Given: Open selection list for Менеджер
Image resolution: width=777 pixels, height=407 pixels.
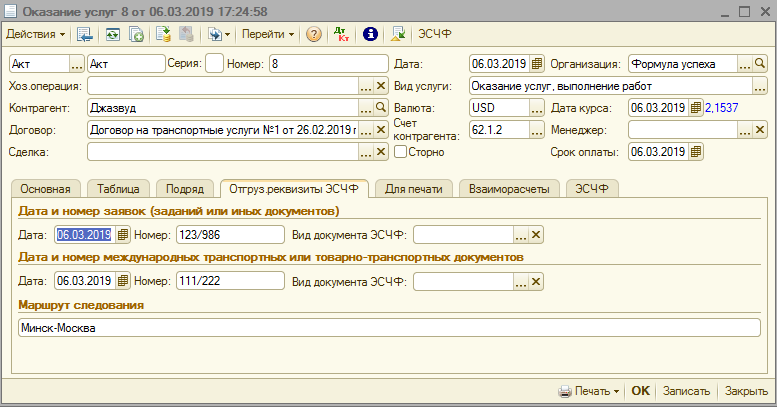Looking at the screenshot, I should click(x=745, y=130).
